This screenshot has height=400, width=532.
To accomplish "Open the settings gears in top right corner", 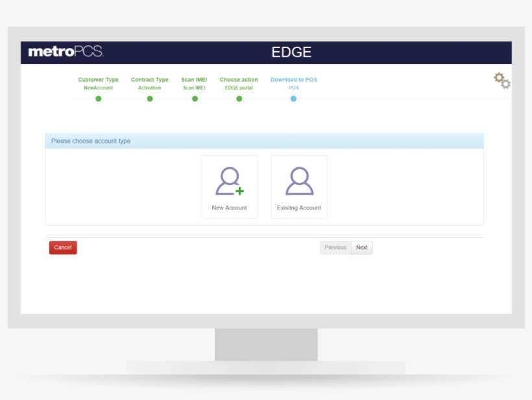I will (500, 81).
